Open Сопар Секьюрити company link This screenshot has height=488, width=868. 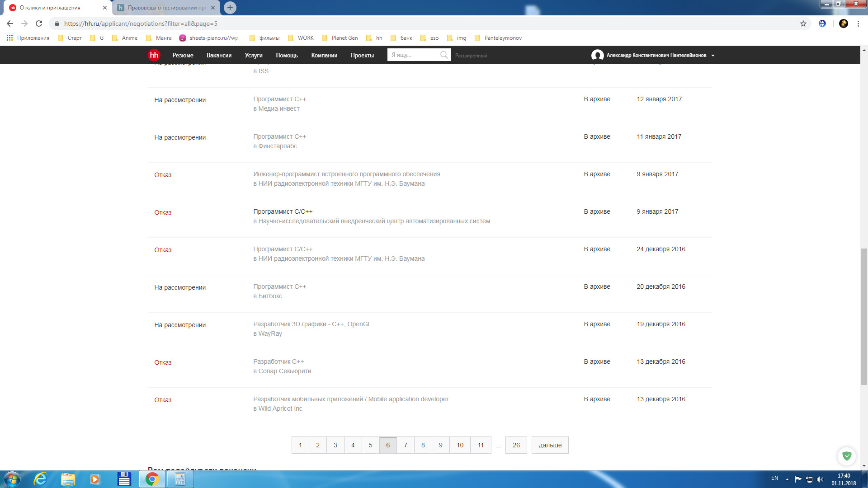[x=285, y=371]
